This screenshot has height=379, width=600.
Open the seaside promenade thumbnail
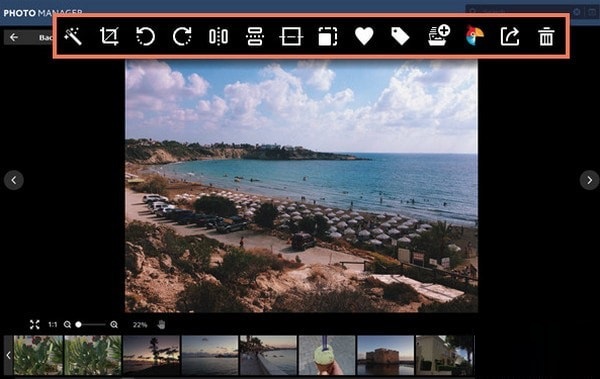[x=268, y=356]
